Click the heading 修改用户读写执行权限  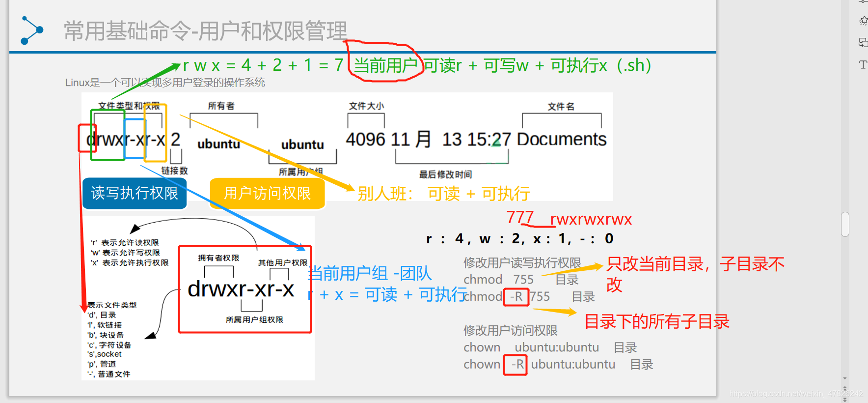point(522,263)
